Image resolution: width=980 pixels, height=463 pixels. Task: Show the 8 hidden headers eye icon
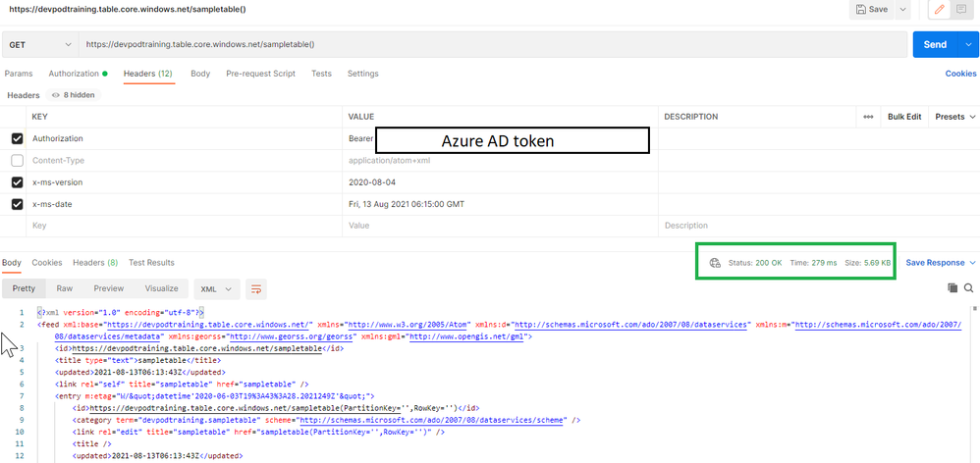pos(56,95)
